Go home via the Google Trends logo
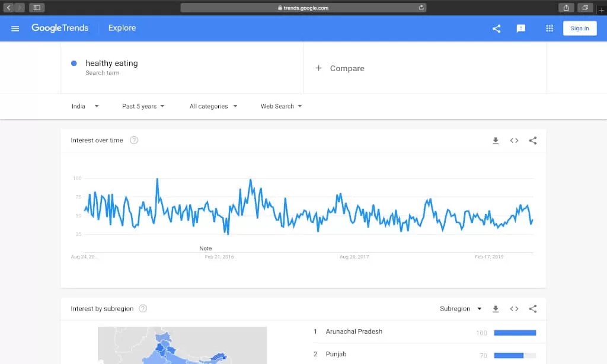 pyautogui.click(x=60, y=28)
